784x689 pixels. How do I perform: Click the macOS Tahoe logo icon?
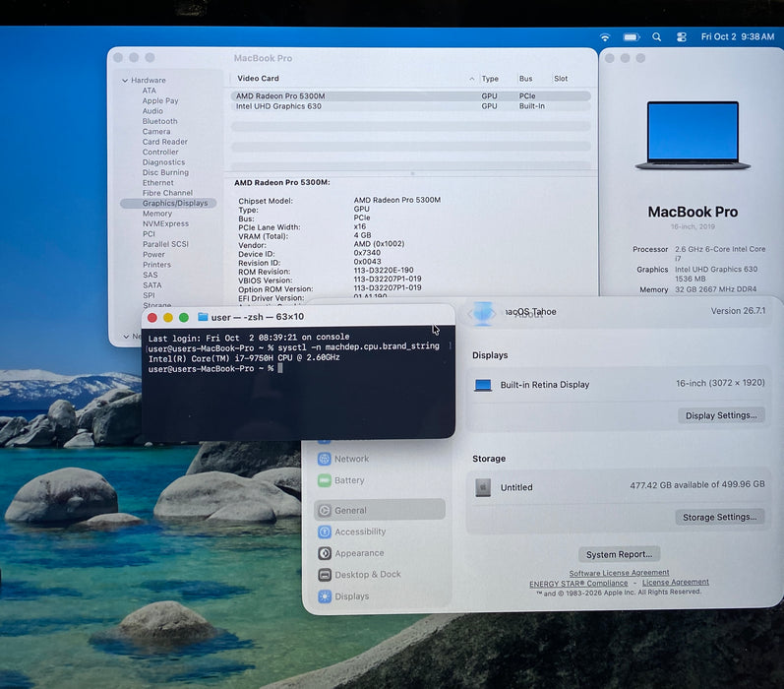(x=483, y=313)
